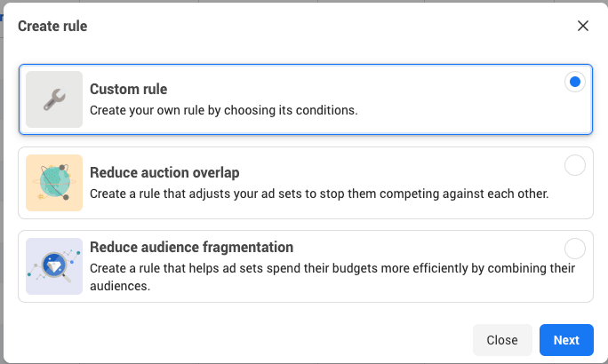Screen dimensions: 608x364
Task: Click the globe icon for Reduce auction overlap
Action: point(54,183)
